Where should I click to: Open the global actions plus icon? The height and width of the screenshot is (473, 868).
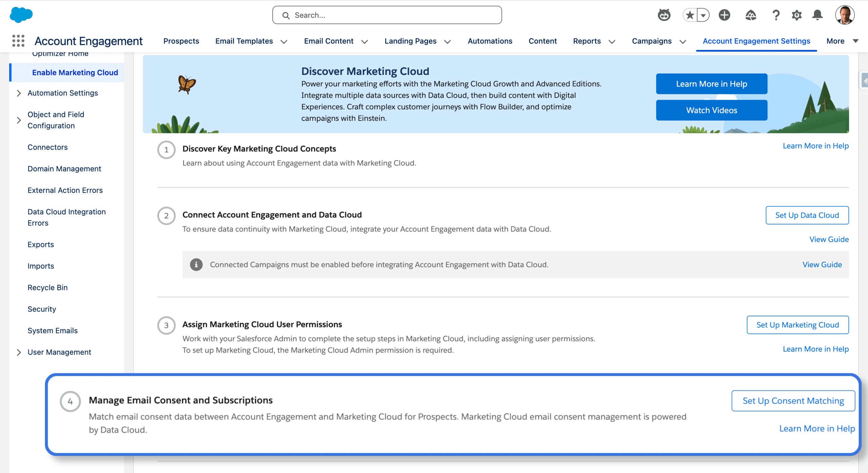click(x=724, y=15)
